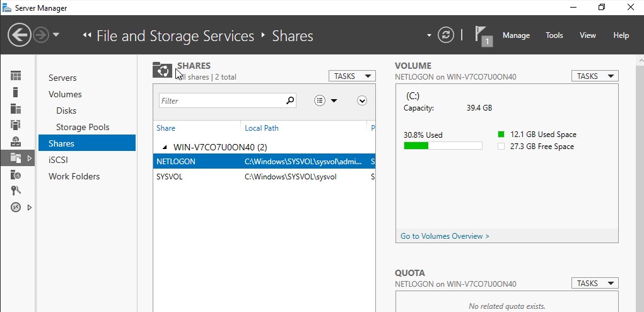Refresh Server Manager with the refresh icon
The image size is (644, 312).
pos(445,35)
